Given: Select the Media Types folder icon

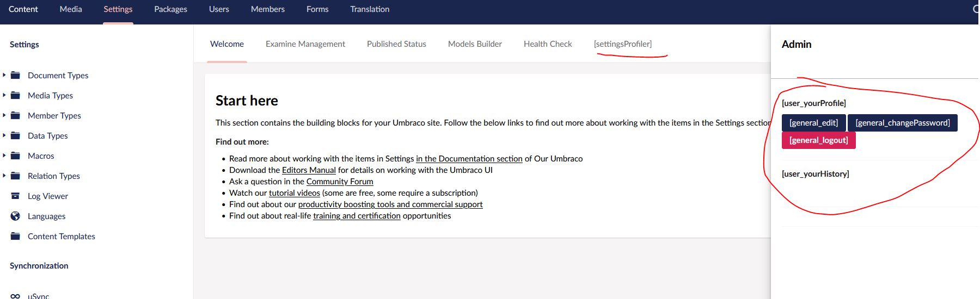Looking at the screenshot, I should [15, 95].
